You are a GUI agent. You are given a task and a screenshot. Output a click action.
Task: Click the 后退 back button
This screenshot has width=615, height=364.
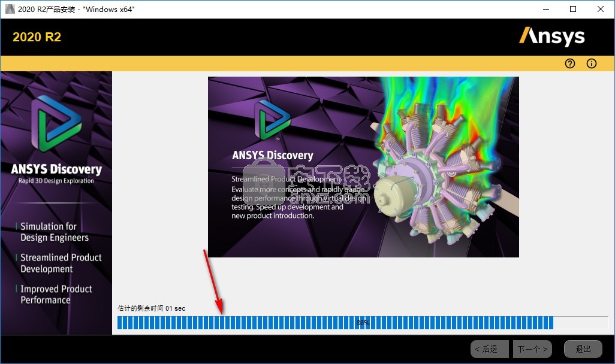pos(490,348)
